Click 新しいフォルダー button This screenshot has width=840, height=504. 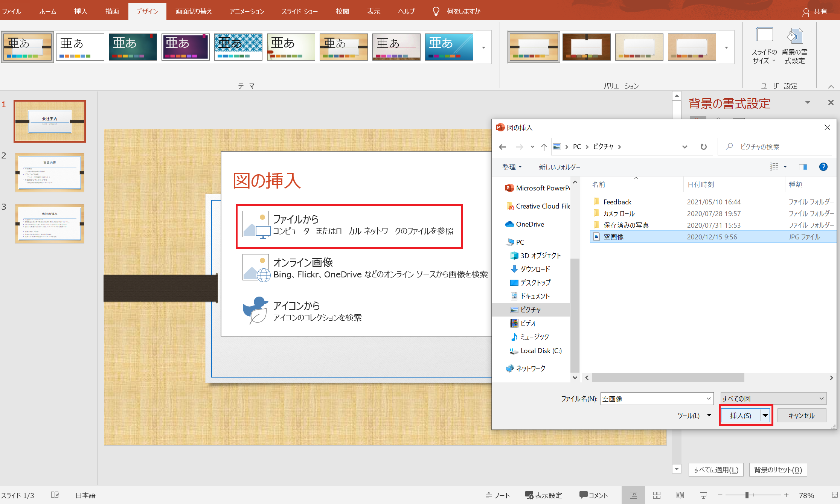(559, 167)
